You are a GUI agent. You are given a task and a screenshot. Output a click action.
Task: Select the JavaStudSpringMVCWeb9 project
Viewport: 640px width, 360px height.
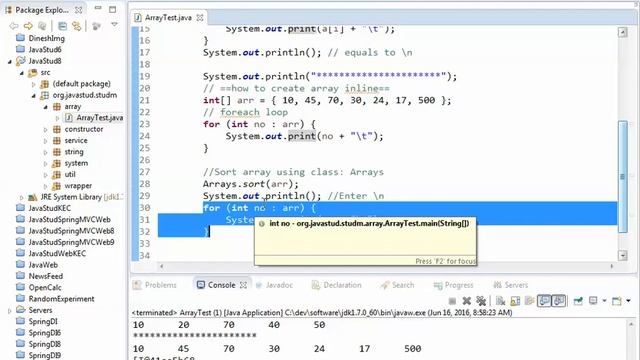65,242
